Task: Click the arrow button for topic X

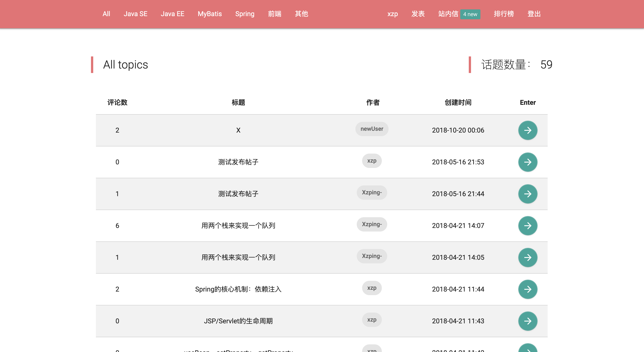Action: (527, 130)
